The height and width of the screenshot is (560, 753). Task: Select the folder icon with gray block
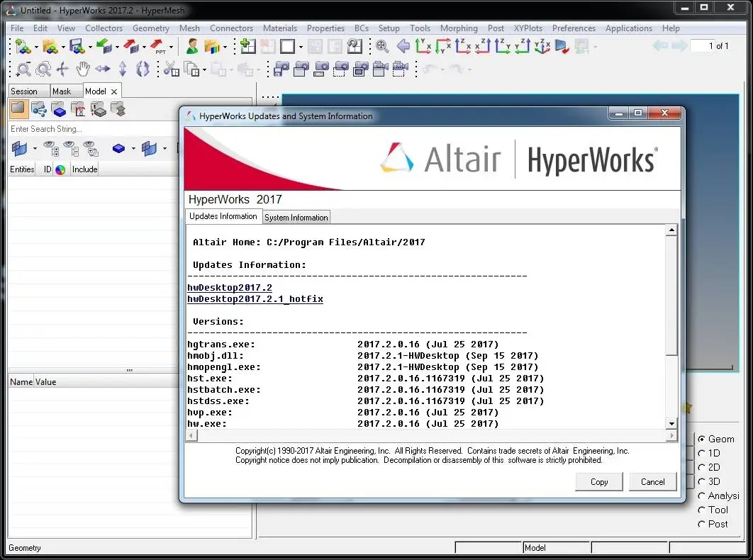(x=98, y=109)
